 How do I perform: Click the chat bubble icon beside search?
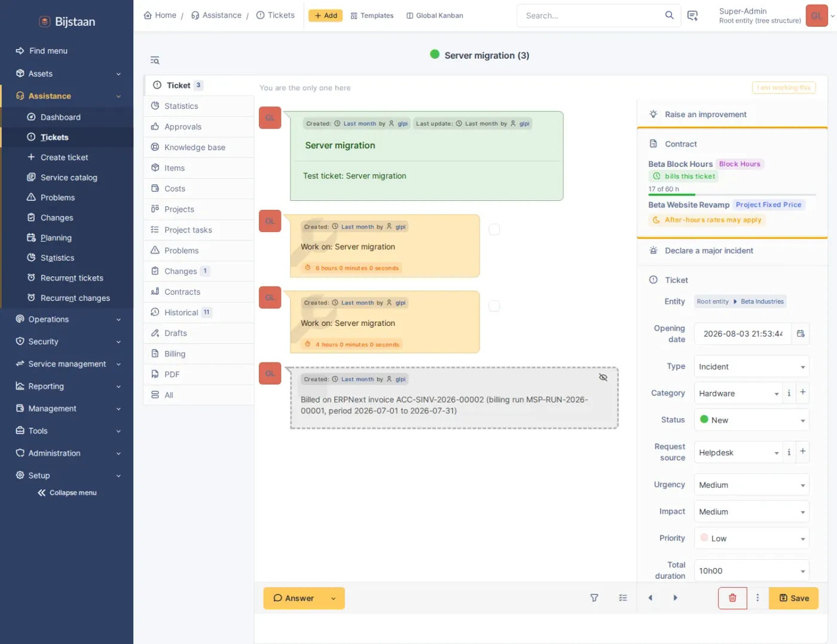692,16
